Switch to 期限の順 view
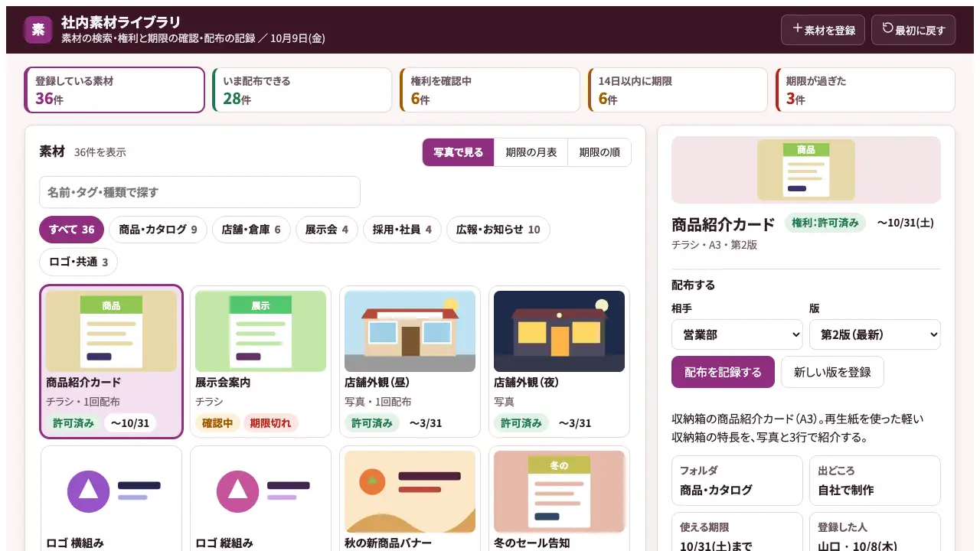The width and height of the screenshot is (980, 551). 599,152
